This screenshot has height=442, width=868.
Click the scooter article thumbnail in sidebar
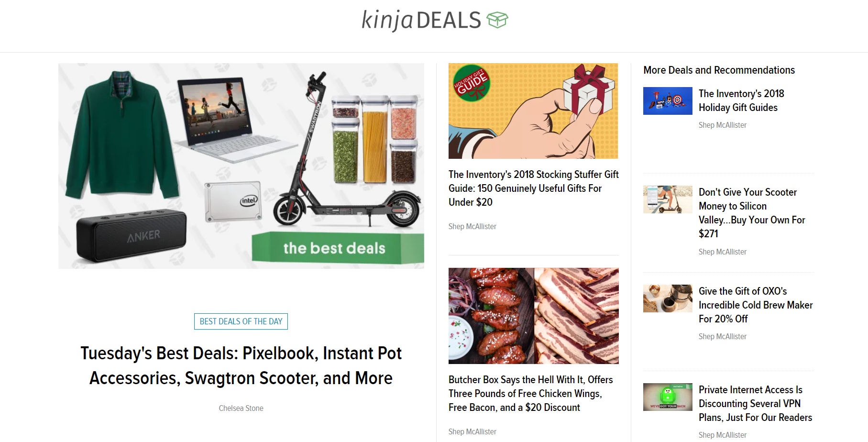coord(668,199)
